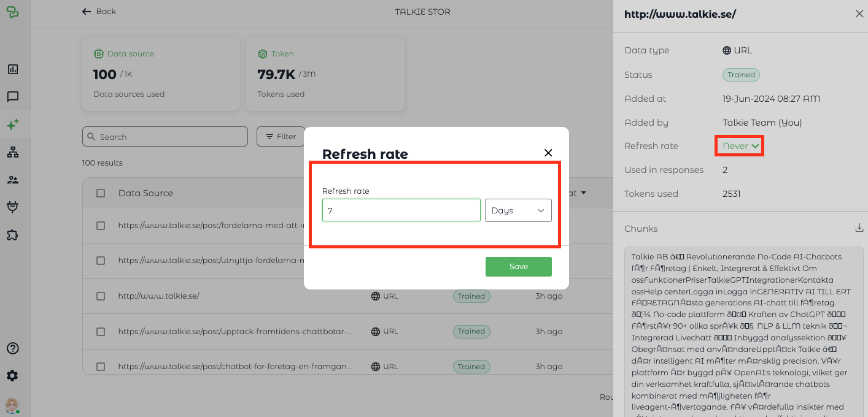Open the puzzle piece extensions icon

click(13, 235)
